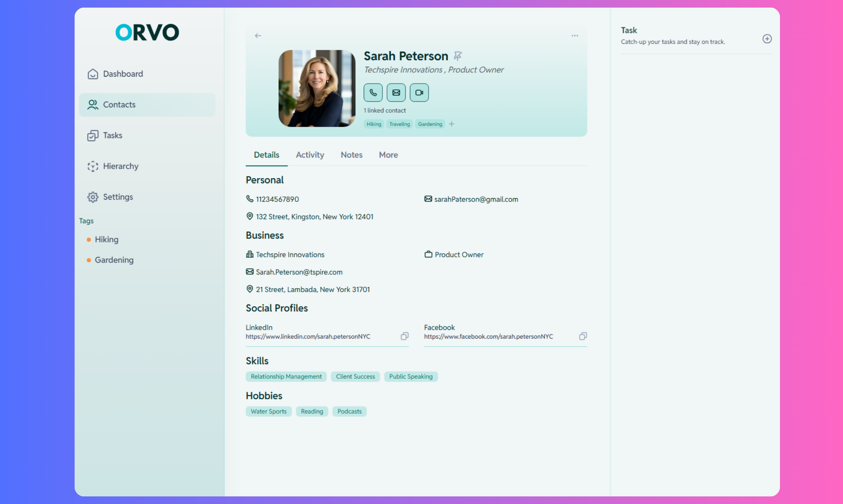Toggle the pin icon beside Sarah Peterson
The height and width of the screenshot is (504, 843).
(x=458, y=56)
